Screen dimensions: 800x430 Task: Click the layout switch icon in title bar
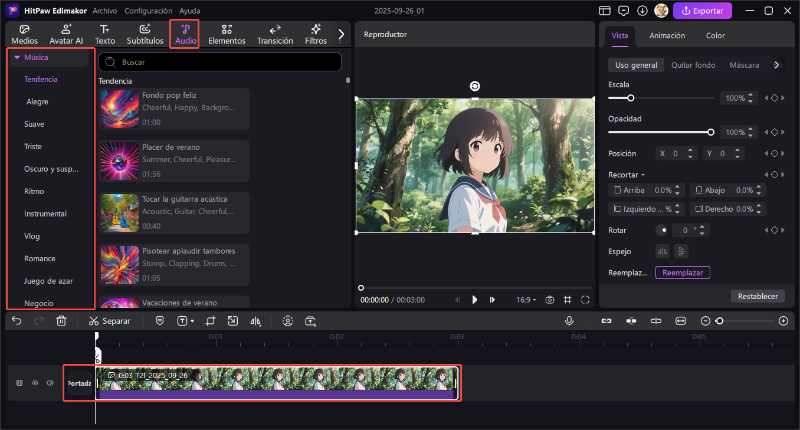click(x=605, y=11)
